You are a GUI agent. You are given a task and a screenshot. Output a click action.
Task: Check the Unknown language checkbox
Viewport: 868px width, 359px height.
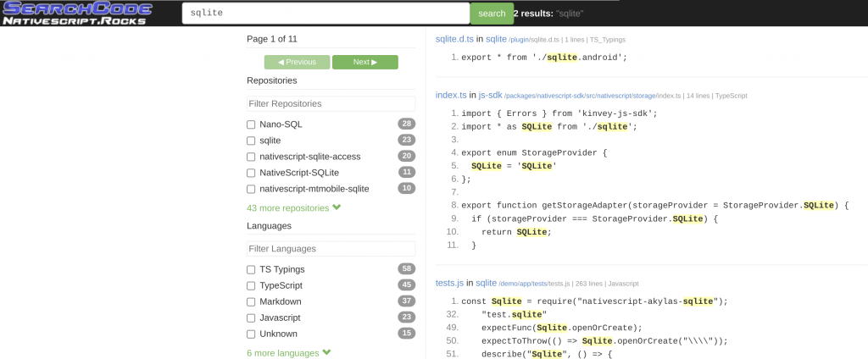click(x=251, y=334)
